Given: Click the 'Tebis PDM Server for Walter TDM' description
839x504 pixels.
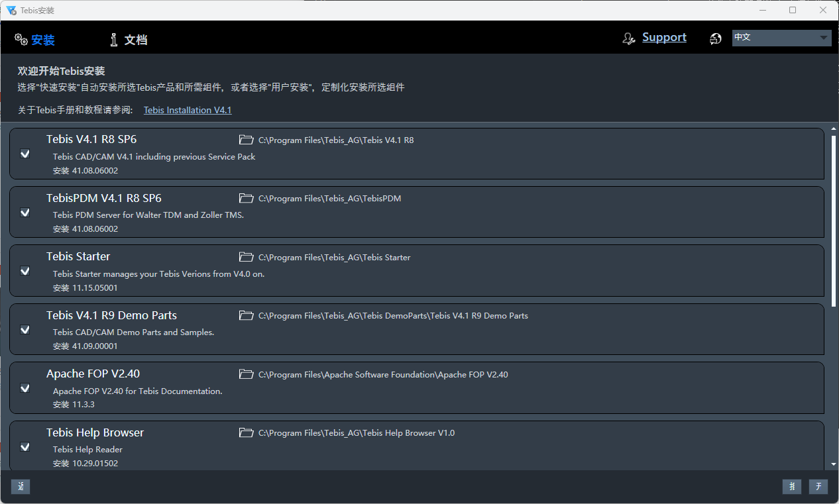Looking at the screenshot, I should (x=148, y=215).
